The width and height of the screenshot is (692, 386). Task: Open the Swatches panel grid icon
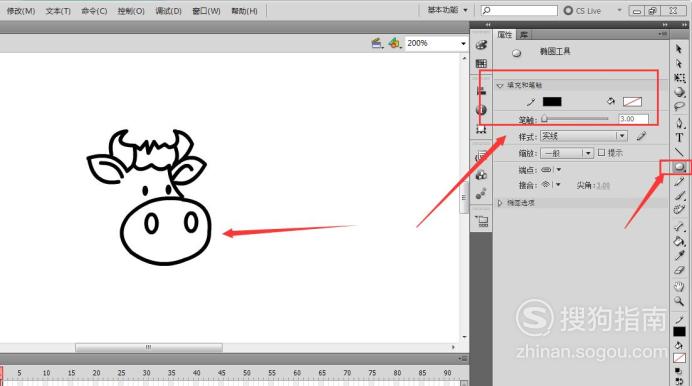click(481, 64)
